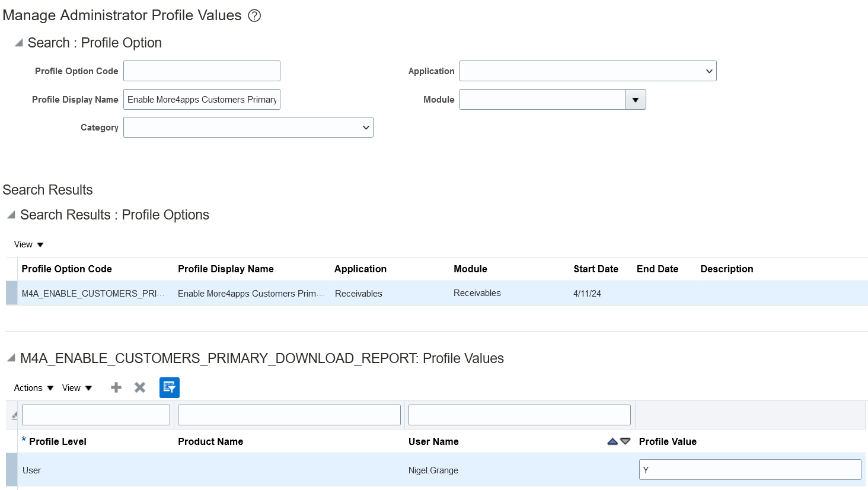Sort User Name column ascending

(612, 441)
